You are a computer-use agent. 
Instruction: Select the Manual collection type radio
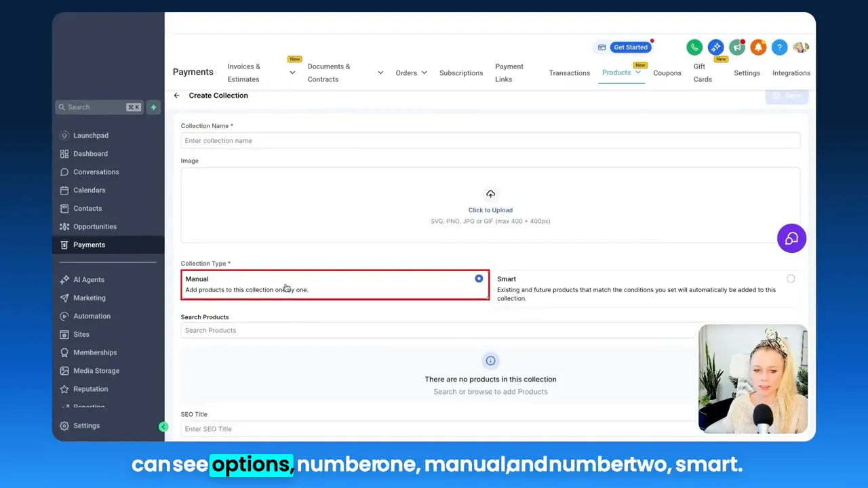click(479, 279)
